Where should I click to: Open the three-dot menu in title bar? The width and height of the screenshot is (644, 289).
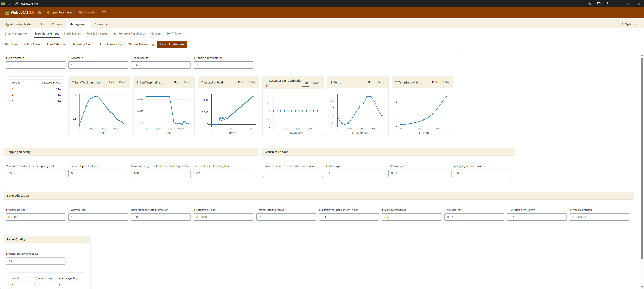607,4
